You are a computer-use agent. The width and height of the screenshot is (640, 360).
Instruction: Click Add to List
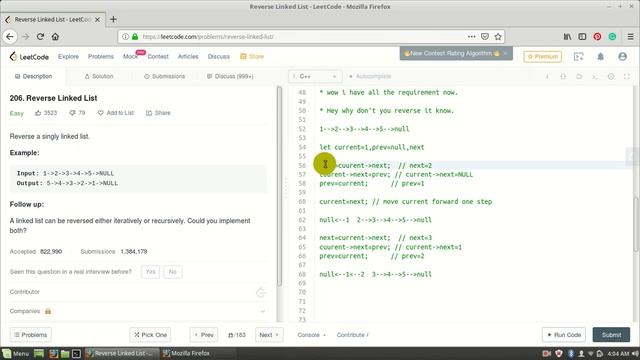click(x=116, y=113)
